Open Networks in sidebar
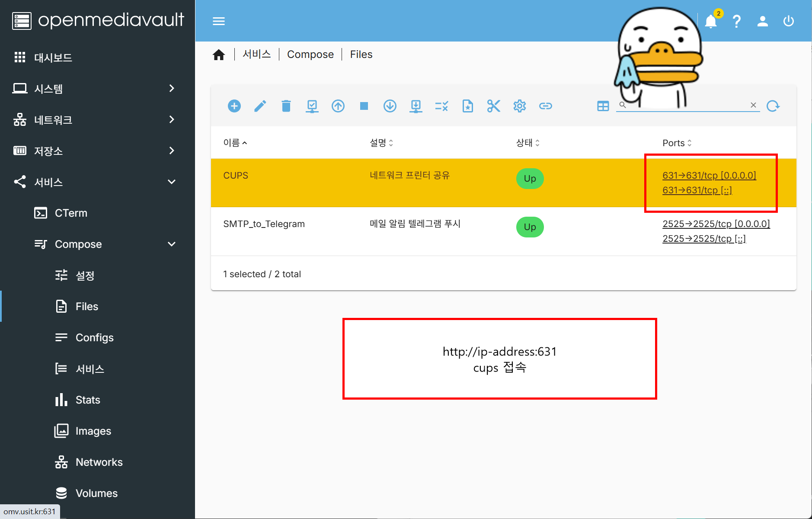Viewport: 812px width, 519px height. click(97, 462)
